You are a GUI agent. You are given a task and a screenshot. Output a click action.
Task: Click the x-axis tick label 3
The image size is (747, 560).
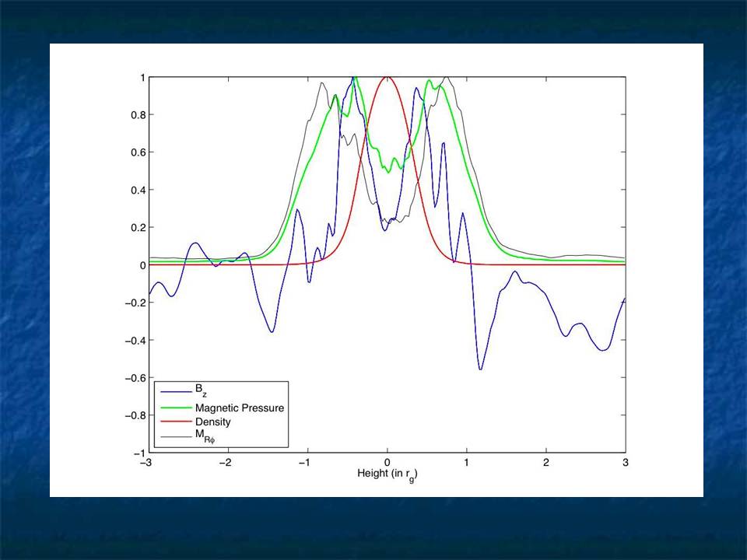[x=626, y=462]
